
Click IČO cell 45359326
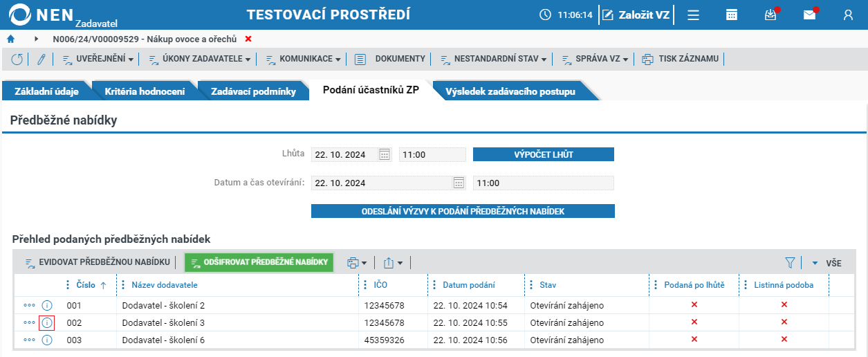(x=384, y=340)
